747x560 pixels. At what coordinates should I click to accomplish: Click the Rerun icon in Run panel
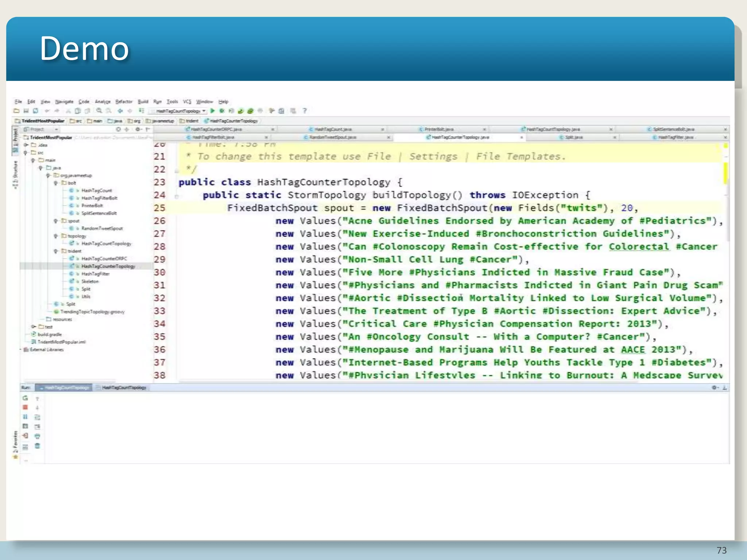[x=25, y=398]
